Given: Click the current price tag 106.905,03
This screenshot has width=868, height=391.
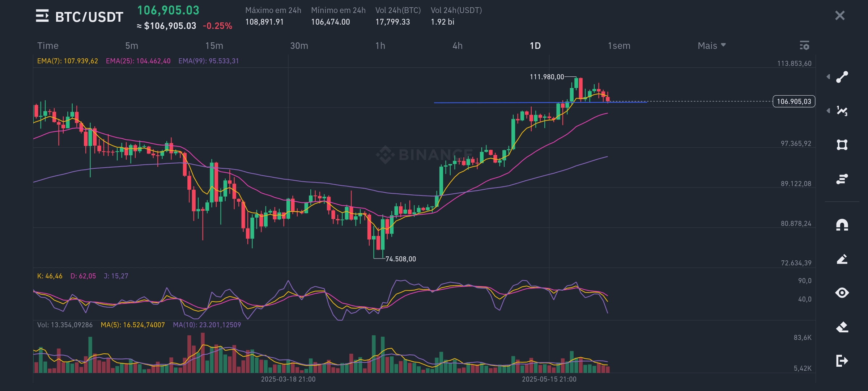Looking at the screenshot, I should coord(794,101).
